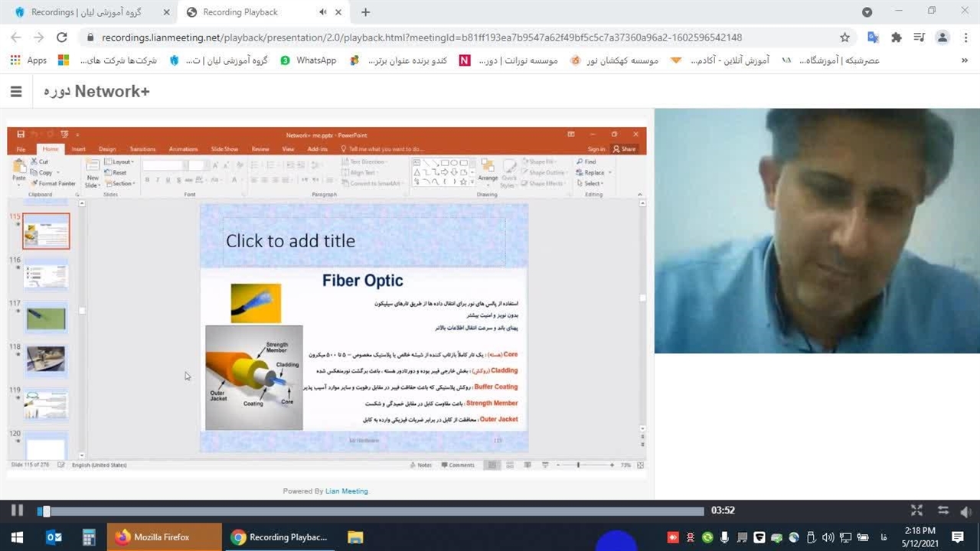Viewport: 980px width, 551px height.
Task: Enter fullscreen mode in the player
Action: (x=916, y=510)
